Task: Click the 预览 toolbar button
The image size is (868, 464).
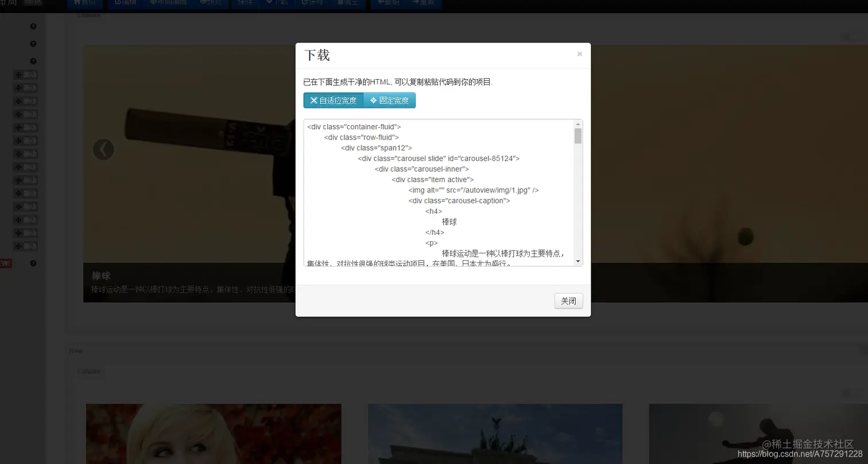Action: [x=211, y=3]
